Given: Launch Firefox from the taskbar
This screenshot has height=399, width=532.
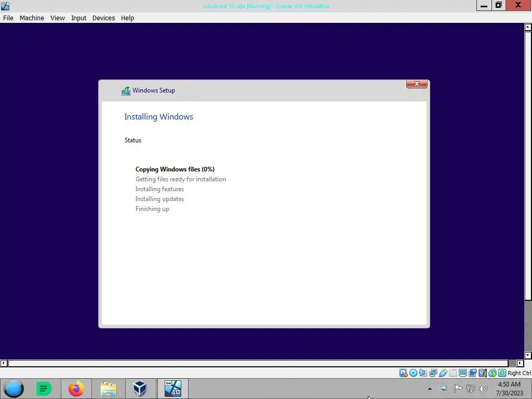Looking at the screenshot, I should (76, 389).
